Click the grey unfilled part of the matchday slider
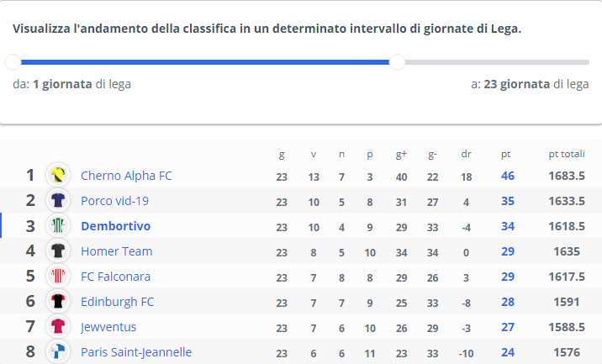This screenshot has width=602, height=364. [x=497, y=62]
